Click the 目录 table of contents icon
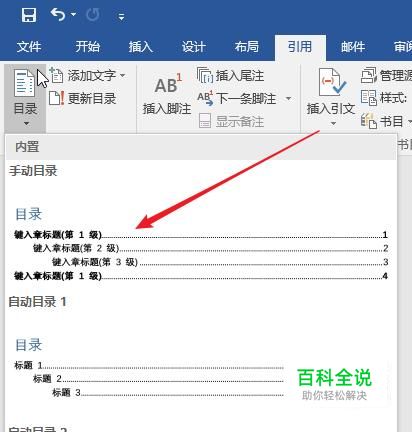Viewport: 412px width, 432px height. click(x=24, y=83)
